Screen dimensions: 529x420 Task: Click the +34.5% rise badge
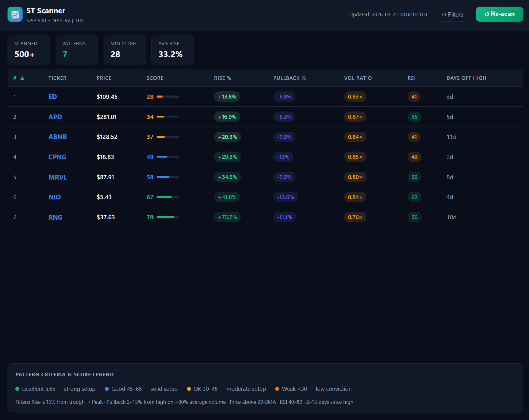pos(228,177)
